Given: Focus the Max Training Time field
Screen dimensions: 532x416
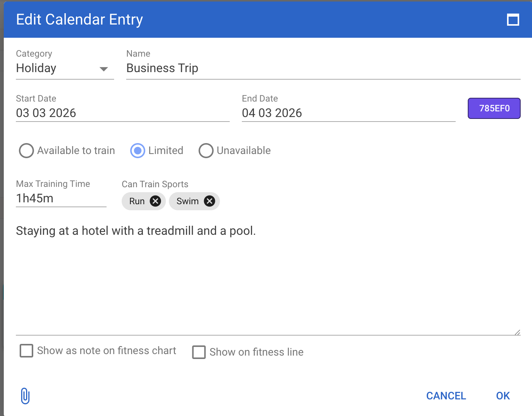Looking at the screenshot, I should (61, 199).
